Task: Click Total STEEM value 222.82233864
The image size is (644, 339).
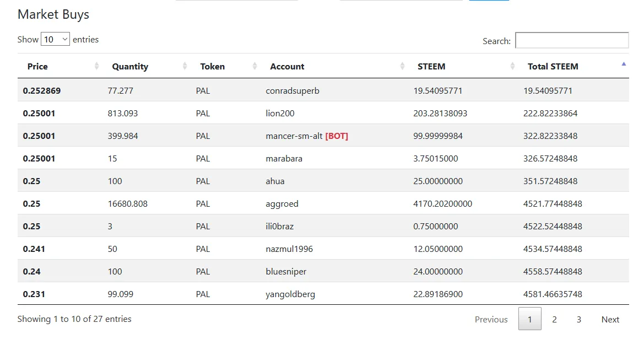Action: (x=550, y=114)
